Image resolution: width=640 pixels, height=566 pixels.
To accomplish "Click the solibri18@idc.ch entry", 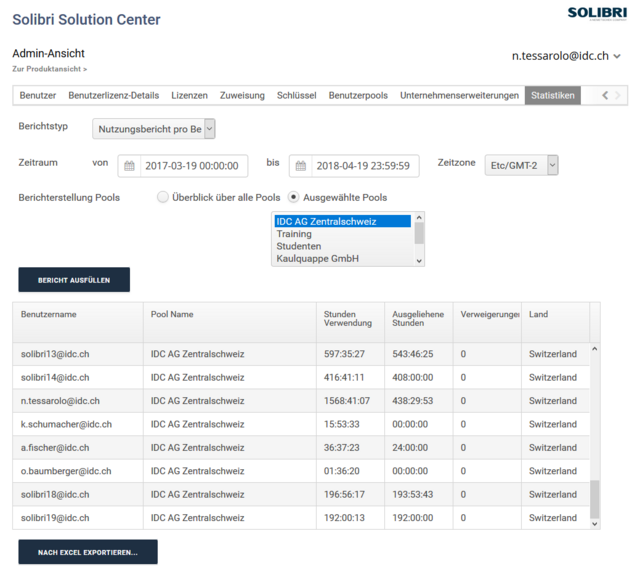I will [x=55, y=494].
